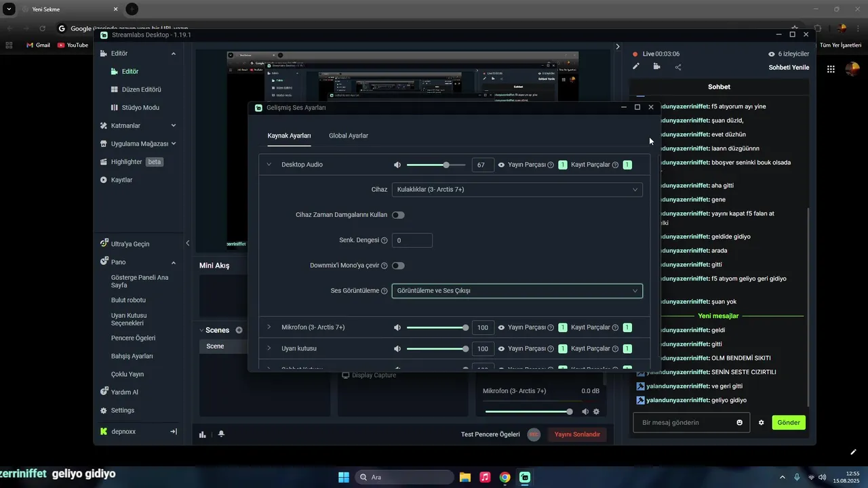Viewport: 868px width, 488px height.
Task: Expand Uygulama Mağazası sidebar menu
Action: tap(173, 144)
